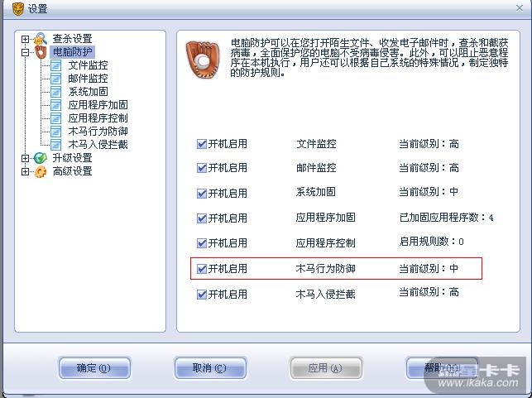Open 应用程序加固 tree item
532x398 pixels.
pyautogui.click(x=98, y=105)
